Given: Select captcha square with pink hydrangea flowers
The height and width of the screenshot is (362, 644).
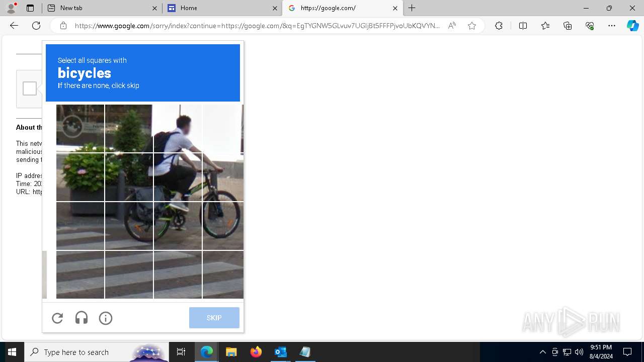Looking at the screenshot, I should point(80,177).
